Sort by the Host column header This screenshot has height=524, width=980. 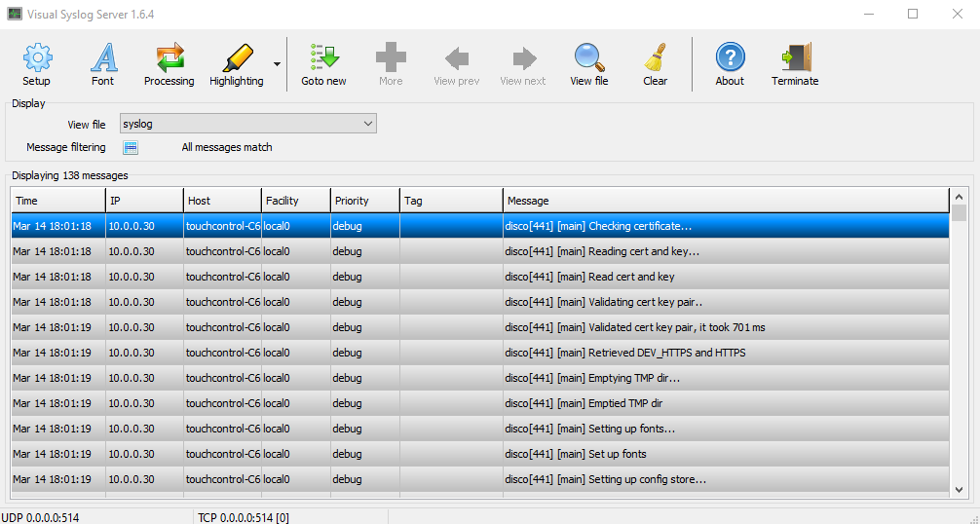pos(222,201)
